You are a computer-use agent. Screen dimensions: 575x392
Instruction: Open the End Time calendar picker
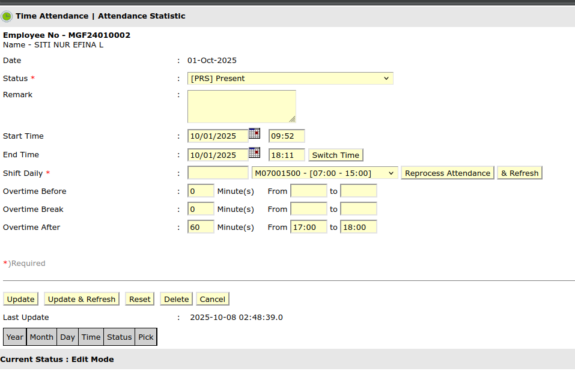coord(254,152)
